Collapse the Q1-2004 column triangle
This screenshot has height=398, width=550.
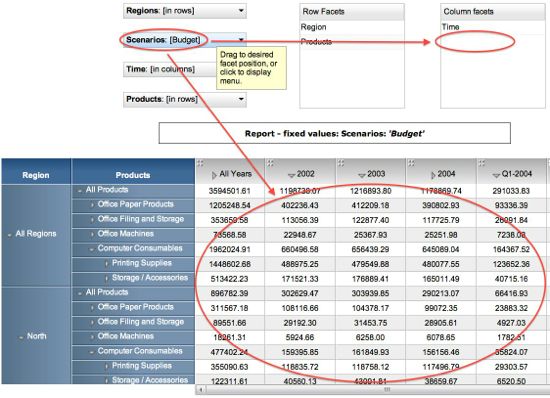click(496, 175)
